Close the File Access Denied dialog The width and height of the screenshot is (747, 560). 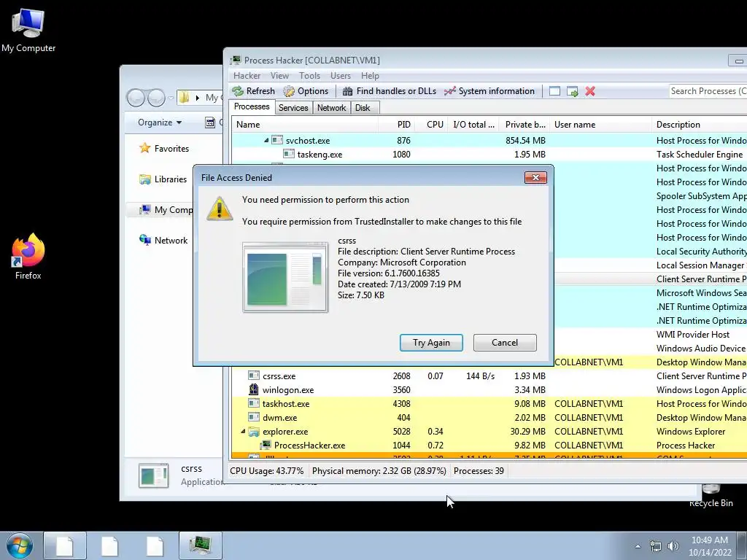[535, 178]
